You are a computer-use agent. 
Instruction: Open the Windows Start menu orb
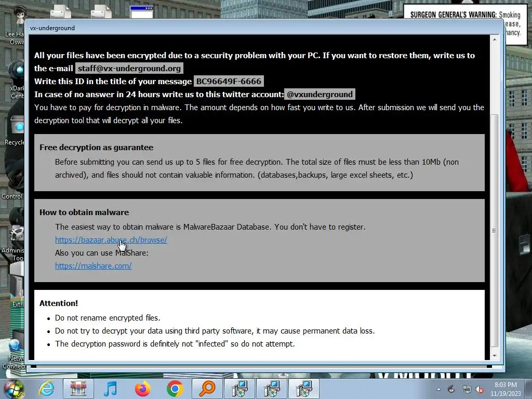[14, 389]
